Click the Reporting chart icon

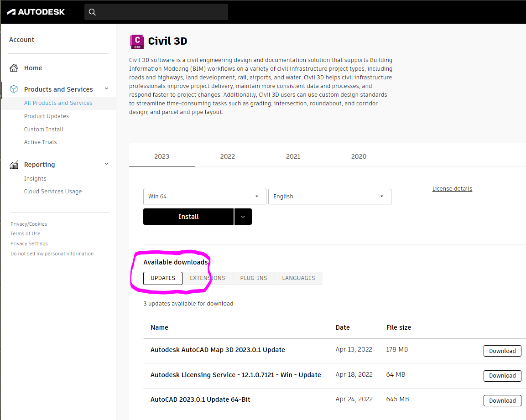[14, 164]
